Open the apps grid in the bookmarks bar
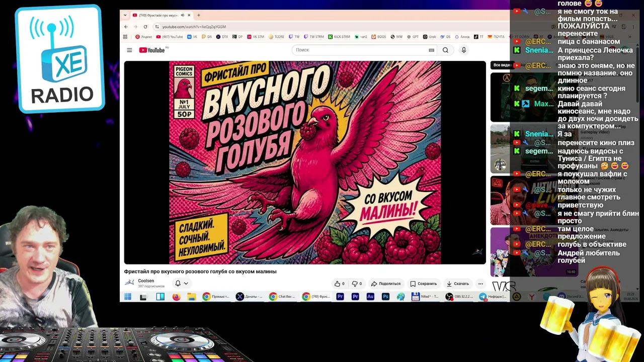The width and height of the screenshot is (644, 362). [x=125, y=37]
